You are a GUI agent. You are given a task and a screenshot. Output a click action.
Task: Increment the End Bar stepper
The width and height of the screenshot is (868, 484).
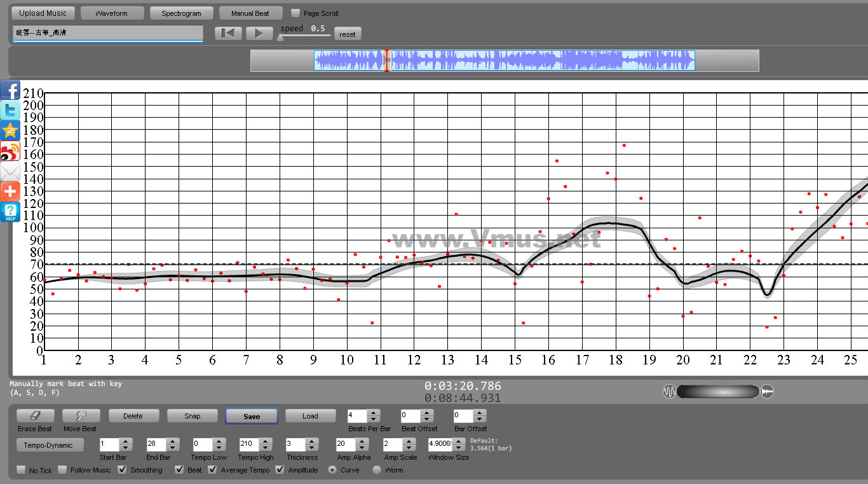[x=172, y=441]
